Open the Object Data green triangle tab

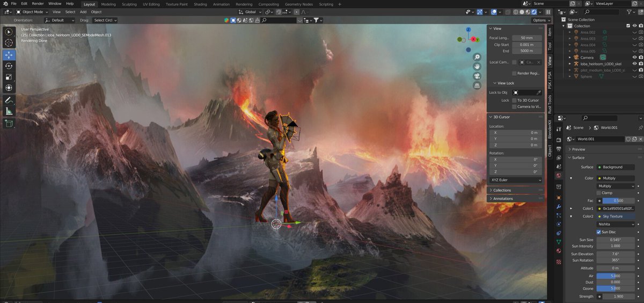pyautogui.click(x=559, y=242)
